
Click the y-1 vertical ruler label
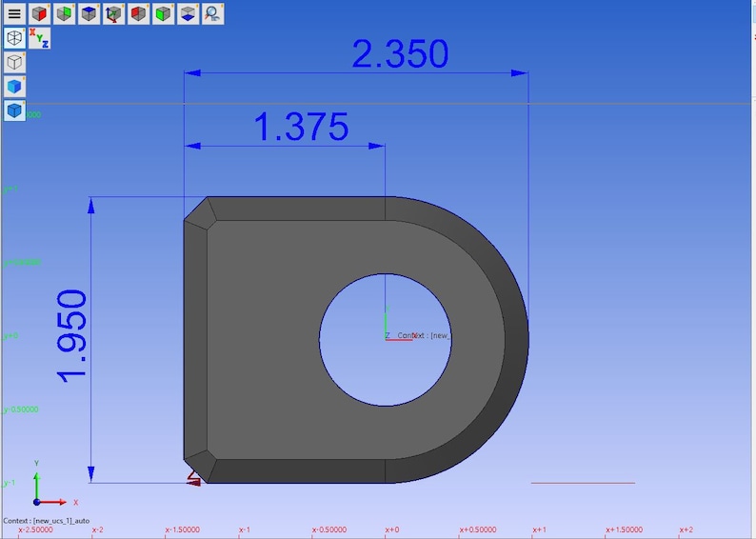10,483
